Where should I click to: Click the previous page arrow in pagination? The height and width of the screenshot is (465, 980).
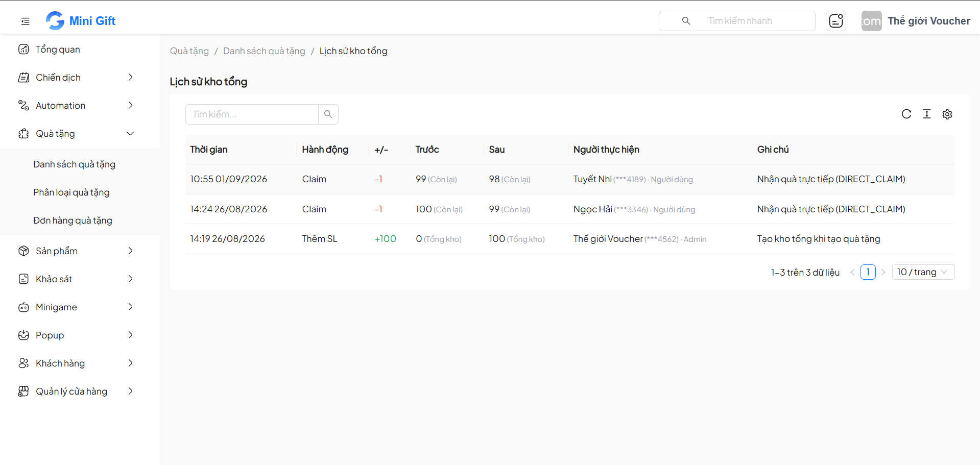click(852, 272)
